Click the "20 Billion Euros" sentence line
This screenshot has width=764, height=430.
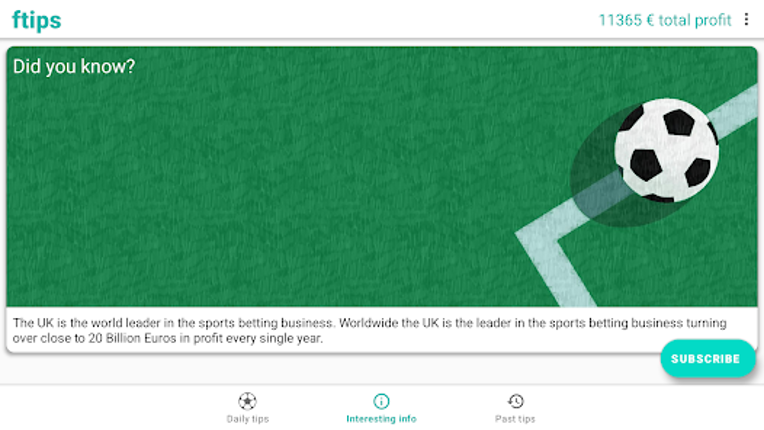(x=170, y=339)
